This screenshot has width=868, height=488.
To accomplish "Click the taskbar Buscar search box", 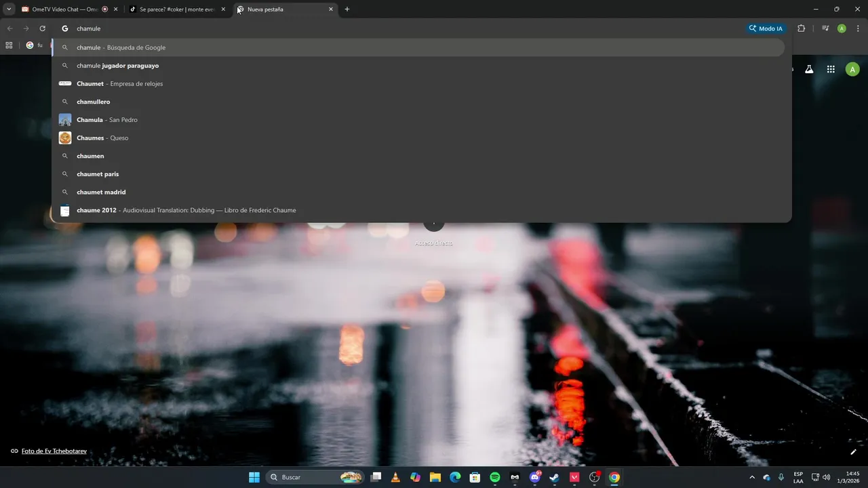I will [315, 477].
